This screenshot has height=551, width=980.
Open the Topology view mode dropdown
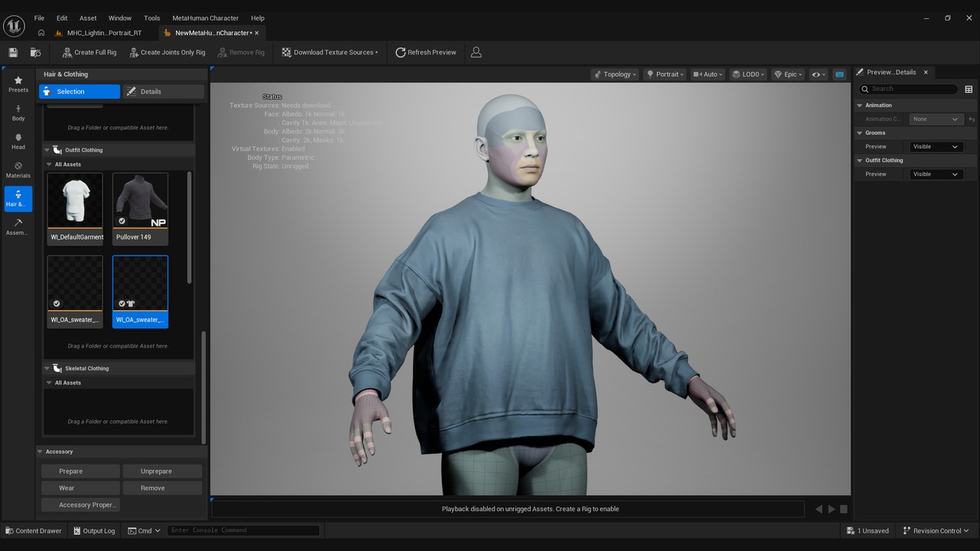click(x=616, y=74)
